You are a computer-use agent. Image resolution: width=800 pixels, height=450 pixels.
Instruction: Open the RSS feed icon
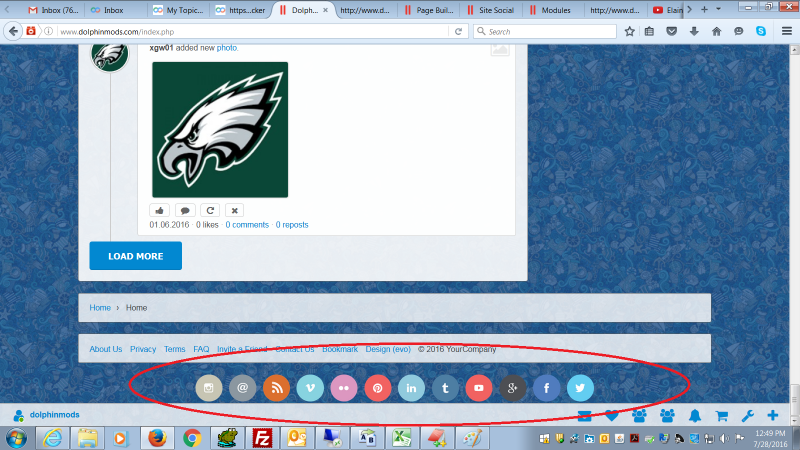(x=276, y=388)
